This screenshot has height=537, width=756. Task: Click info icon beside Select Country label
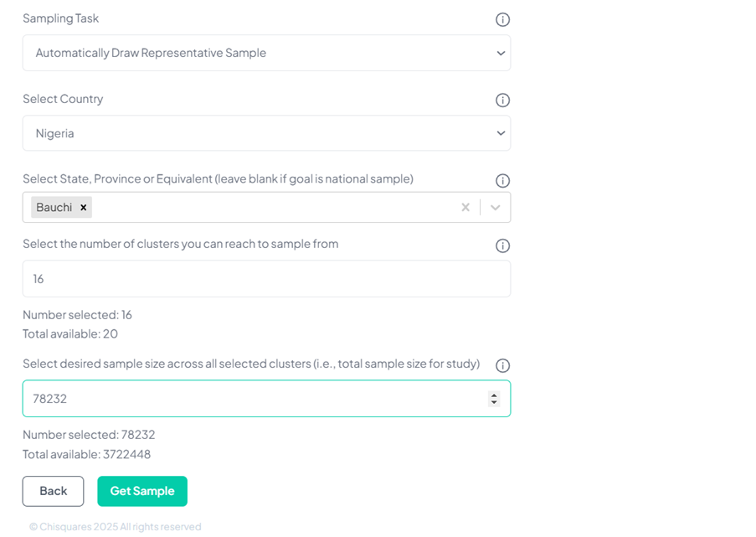[x=502, y=101]
